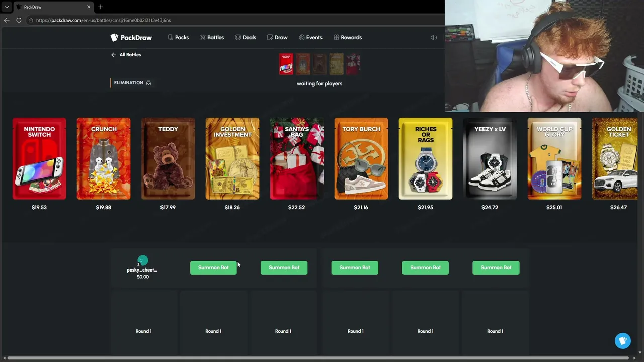This screenshot has width=644, height=362.
Task: Reload the page with the browser refresh icon
Action: (x=19, y=20)
